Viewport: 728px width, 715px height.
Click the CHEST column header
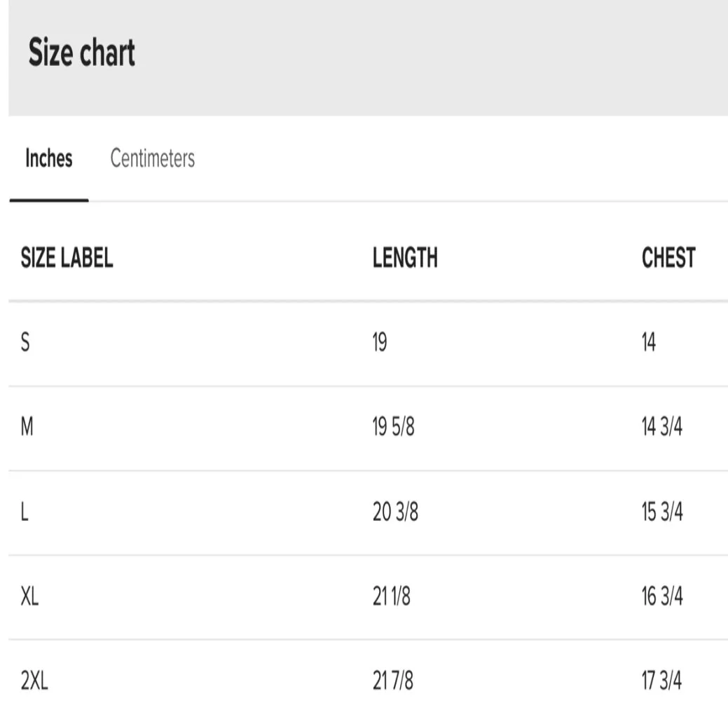pyautogui.click(x=668, y=258)
